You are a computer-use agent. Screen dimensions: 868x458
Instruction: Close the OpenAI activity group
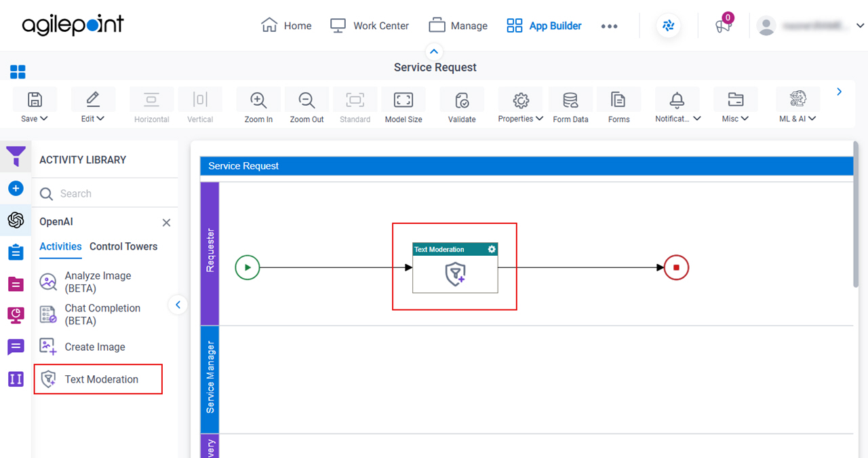(x=166, y=223)
